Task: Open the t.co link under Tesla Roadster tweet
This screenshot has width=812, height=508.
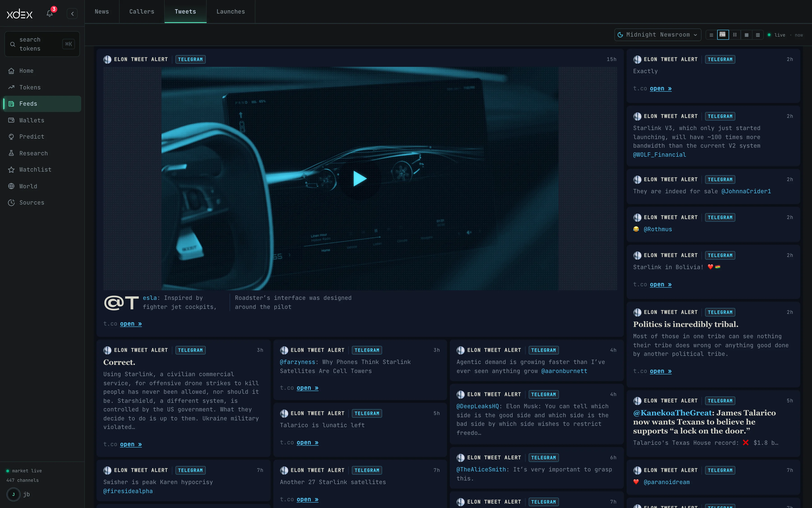Action: [131, 324]
